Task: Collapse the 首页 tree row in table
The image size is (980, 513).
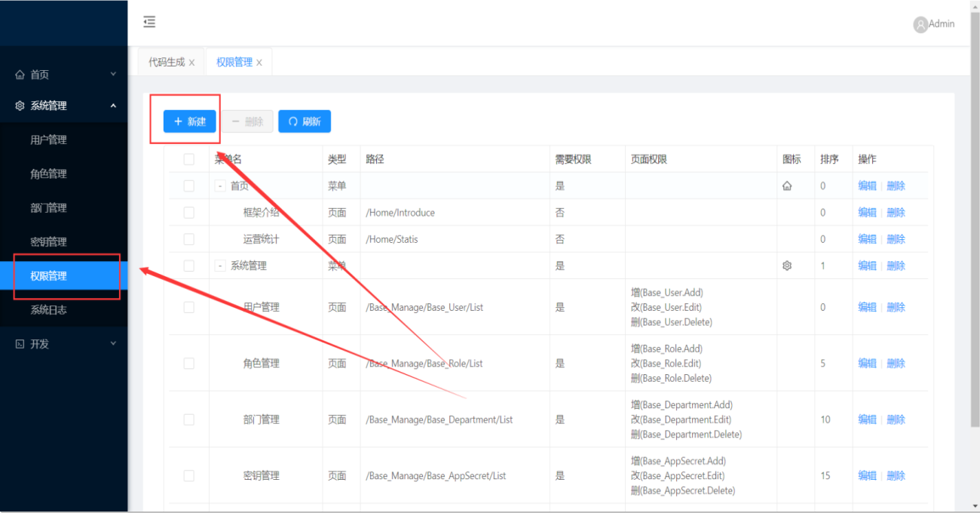Action: (220, 186)
